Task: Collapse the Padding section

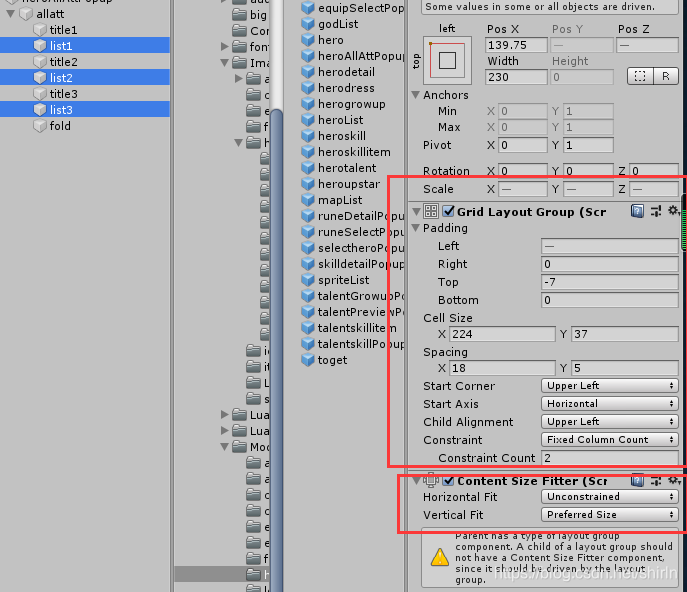Action: point(416,228)
